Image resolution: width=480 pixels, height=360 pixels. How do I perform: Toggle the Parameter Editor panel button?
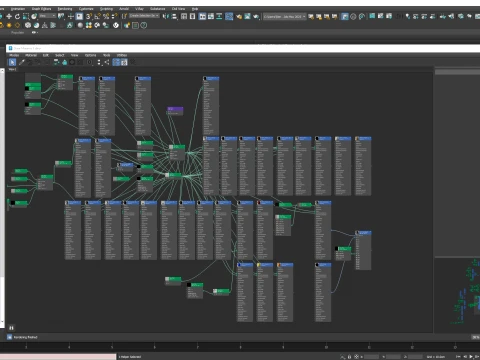[x=124, y=62]
